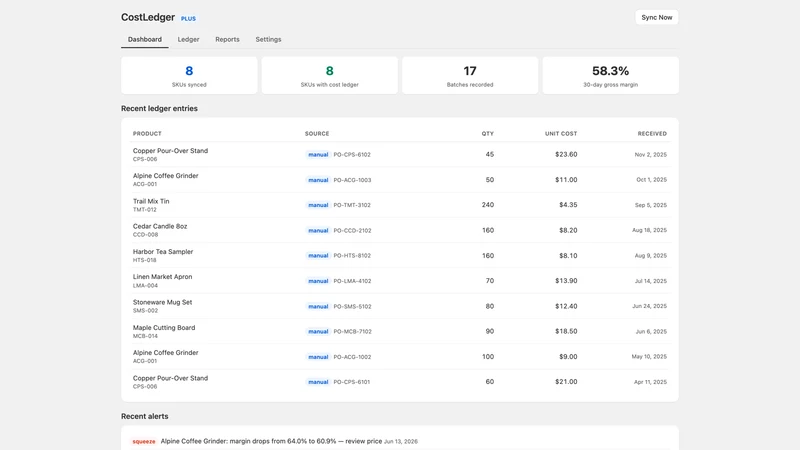Go to the Settings tab
Viewport: 800px width, 450px height.
pos(268,39)
